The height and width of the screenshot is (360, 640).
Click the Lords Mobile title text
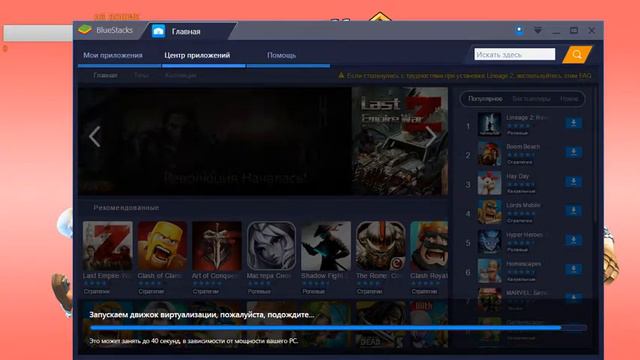[x=523, y=205]
